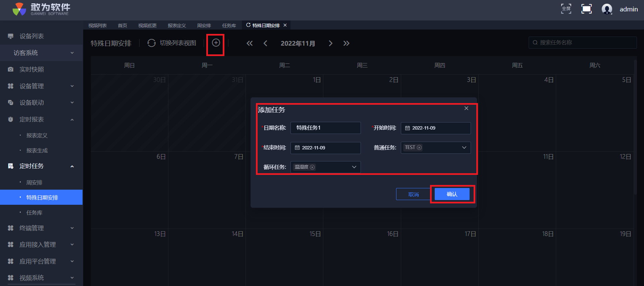Image resolution: width=644 pixels, height=286 pixels.
Task: Click the 应用平台管理 sidebar icon
Action: point(11,261)
